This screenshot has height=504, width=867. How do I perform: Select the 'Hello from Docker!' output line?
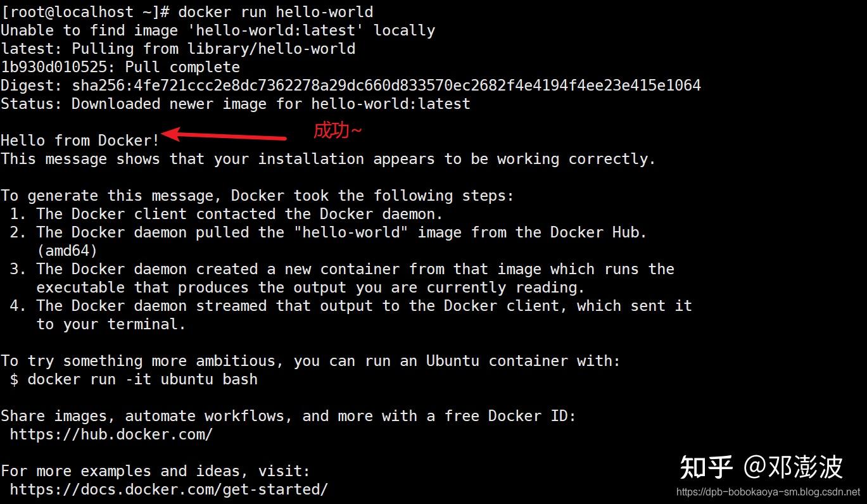pyautogui.click(x=80, y=141)
